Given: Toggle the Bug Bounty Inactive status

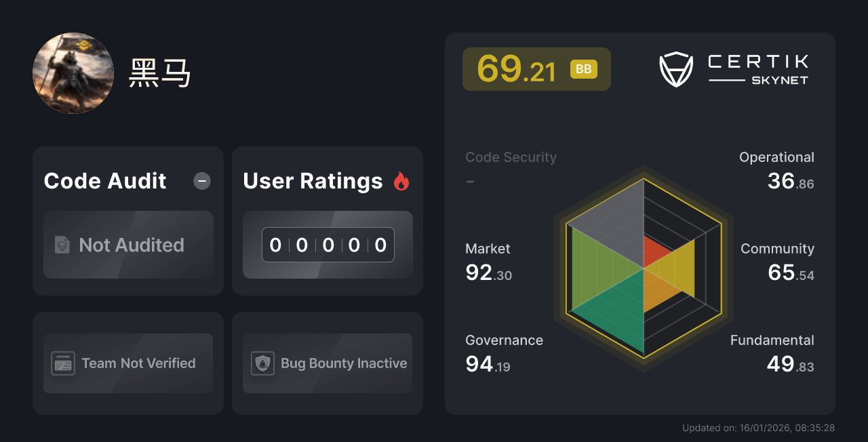Looking at the screenshot, I should (327, 363).
